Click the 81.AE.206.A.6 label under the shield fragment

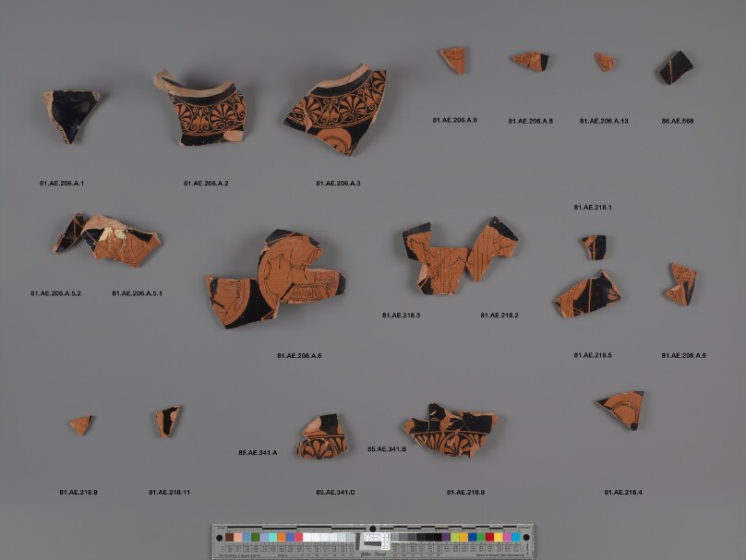pos(299,355)
